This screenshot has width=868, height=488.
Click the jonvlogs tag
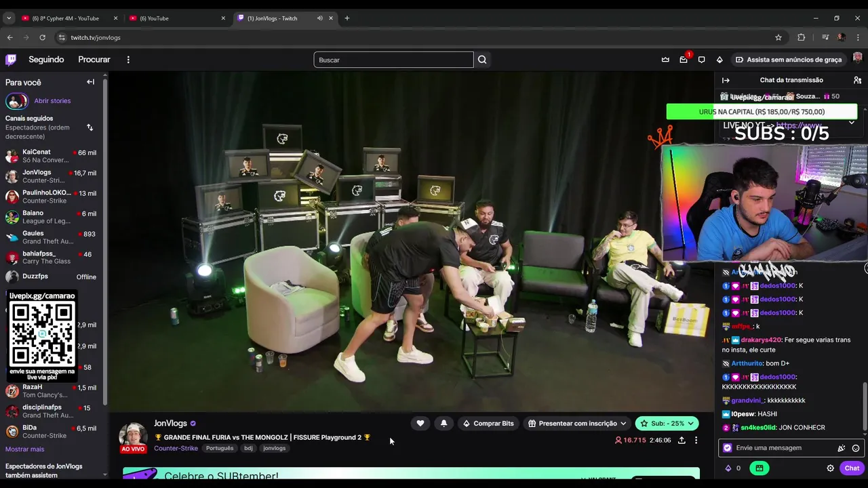click(x=275, y=448)
